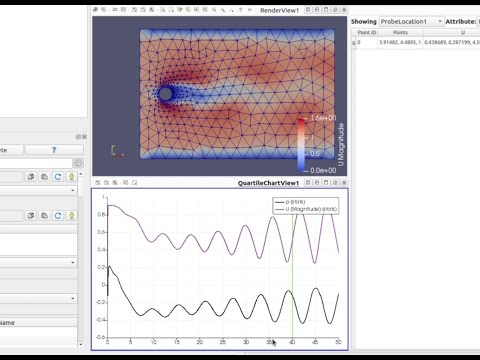Enable add-selection modifier in RenderView1 toolbar
The image size is (480, 360).
[x=134, y=10]
